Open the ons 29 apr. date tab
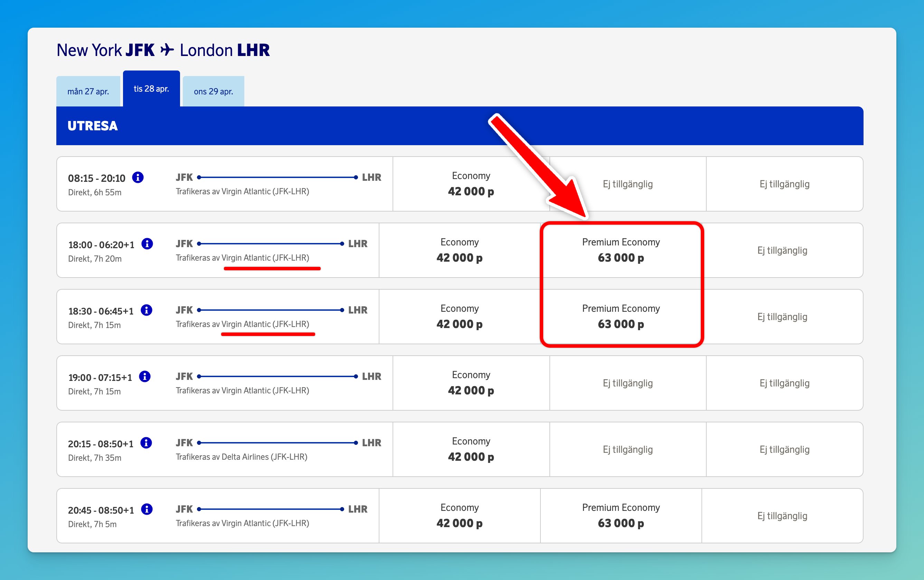The height and width of the screenshot is (580, 924). pyautogui.click(x=213, y=91)
